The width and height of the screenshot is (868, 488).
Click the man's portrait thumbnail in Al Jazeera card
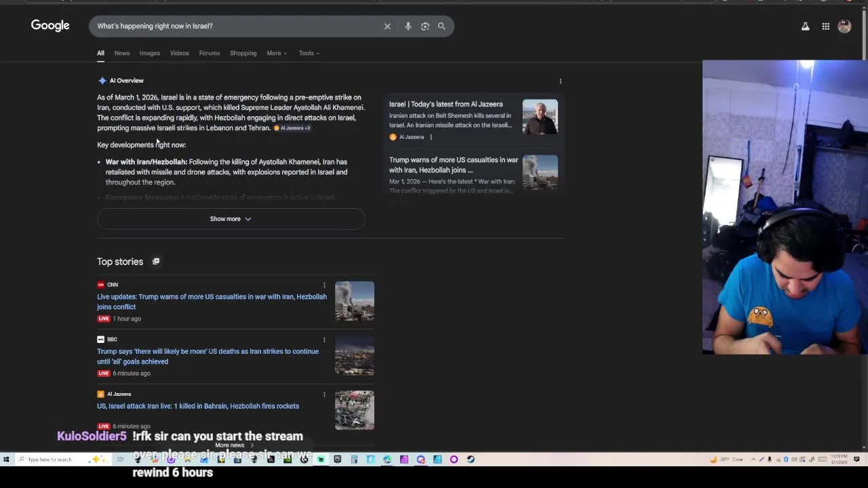540,117
